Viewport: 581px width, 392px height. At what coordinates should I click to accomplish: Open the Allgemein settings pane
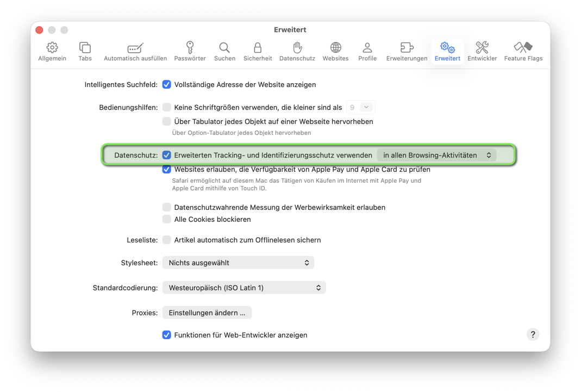click(52, 52)
